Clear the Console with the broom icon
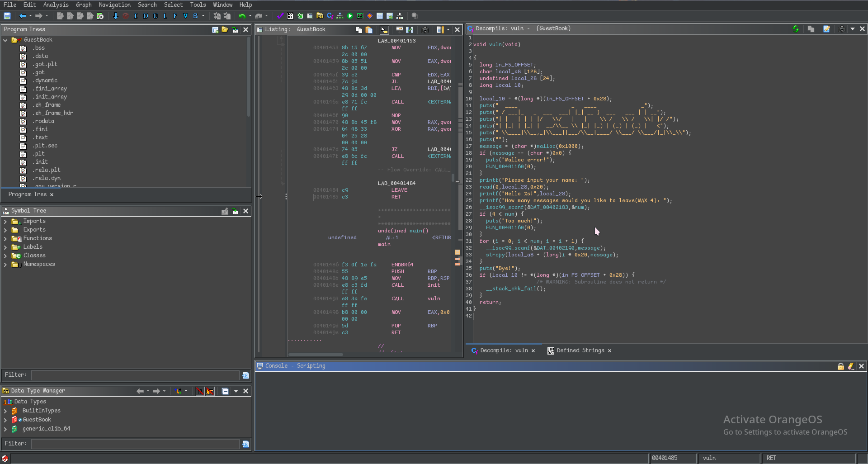 click(x=851, y=366)
